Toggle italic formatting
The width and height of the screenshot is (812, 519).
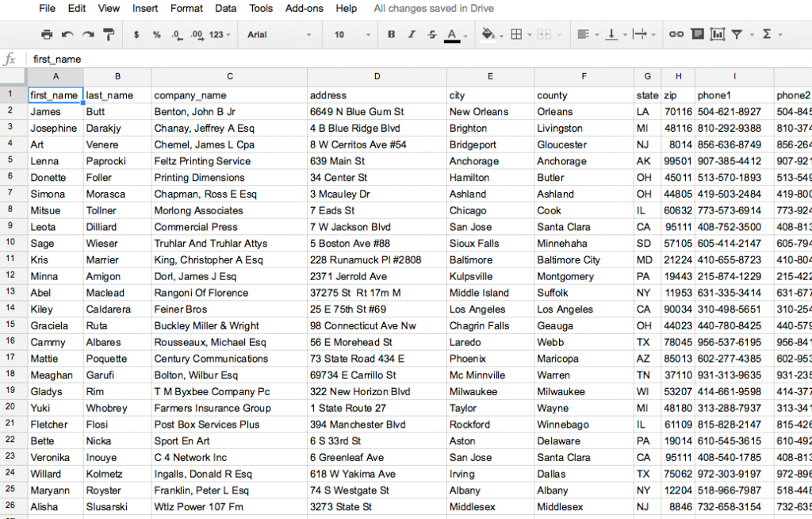[411, 34]
